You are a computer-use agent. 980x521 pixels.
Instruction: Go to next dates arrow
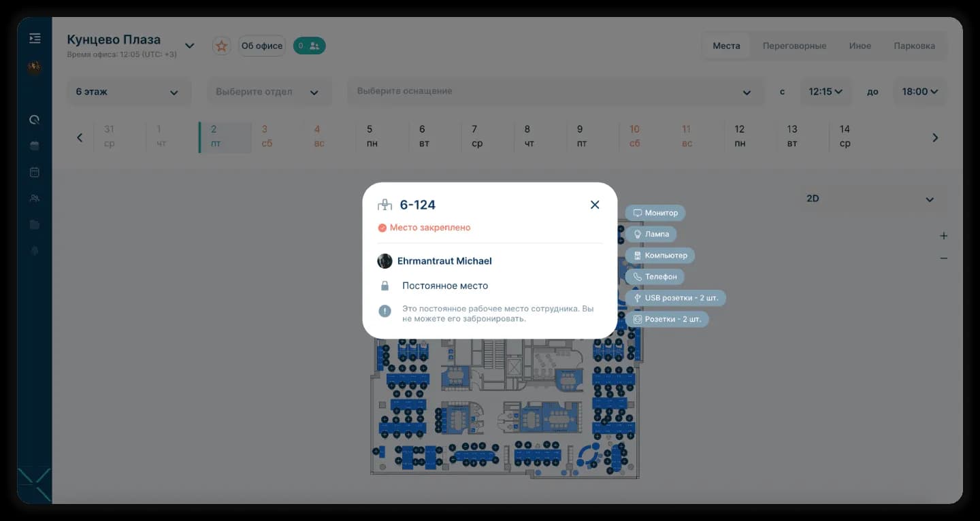point(935,137)
